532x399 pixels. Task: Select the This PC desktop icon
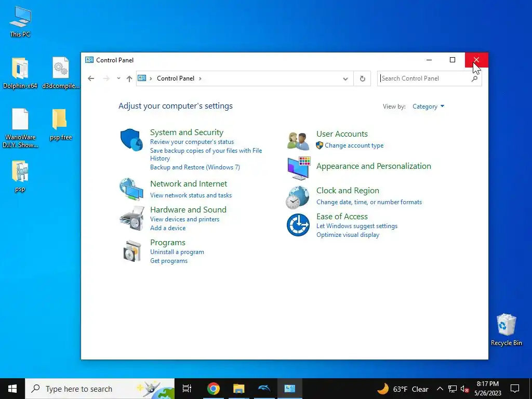tap(20, 22)
